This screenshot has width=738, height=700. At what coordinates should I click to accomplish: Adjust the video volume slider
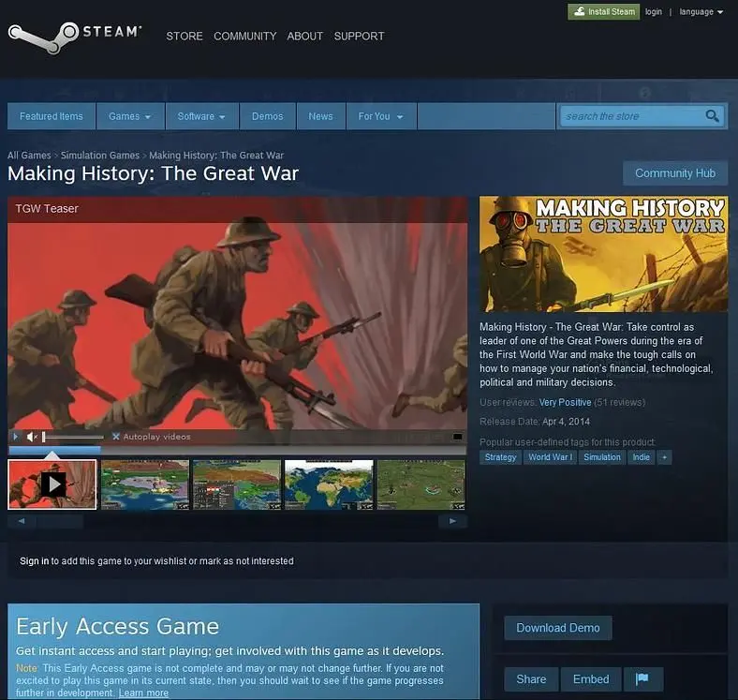pos(73,437)
